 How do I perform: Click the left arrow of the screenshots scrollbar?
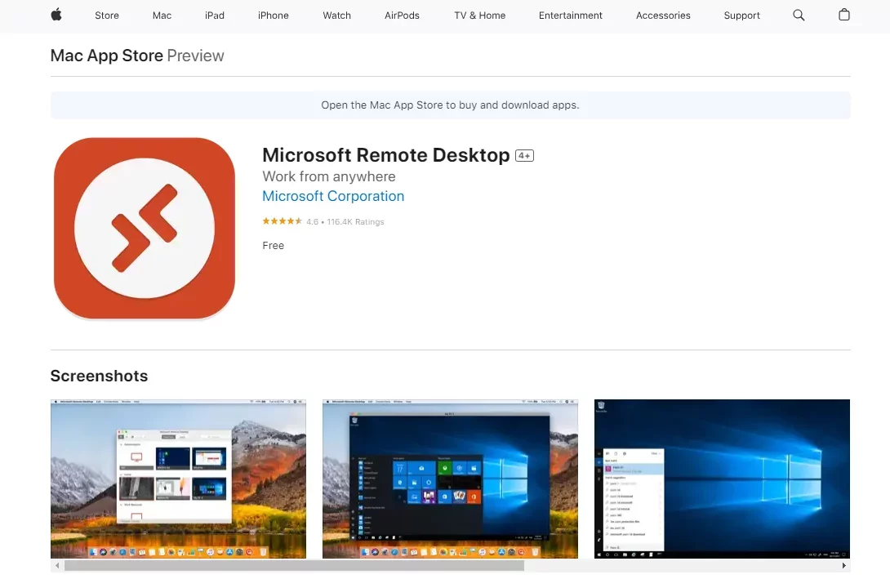(57, 566)
